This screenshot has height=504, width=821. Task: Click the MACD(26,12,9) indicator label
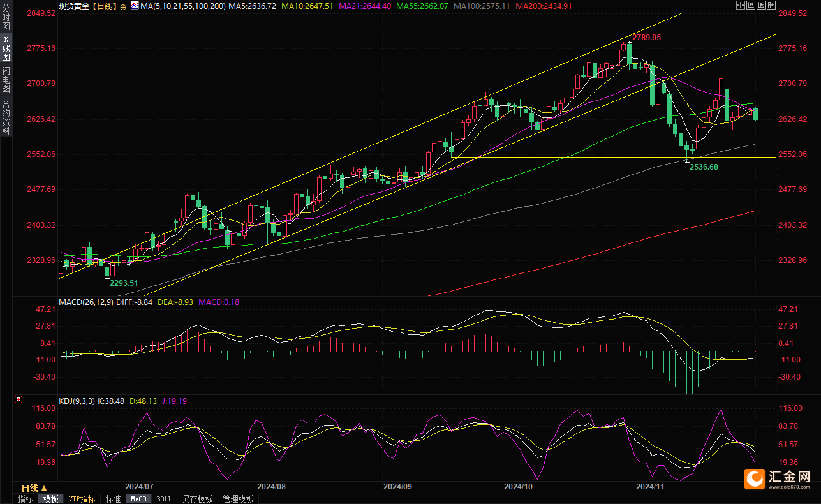click(x=85, y=302)
